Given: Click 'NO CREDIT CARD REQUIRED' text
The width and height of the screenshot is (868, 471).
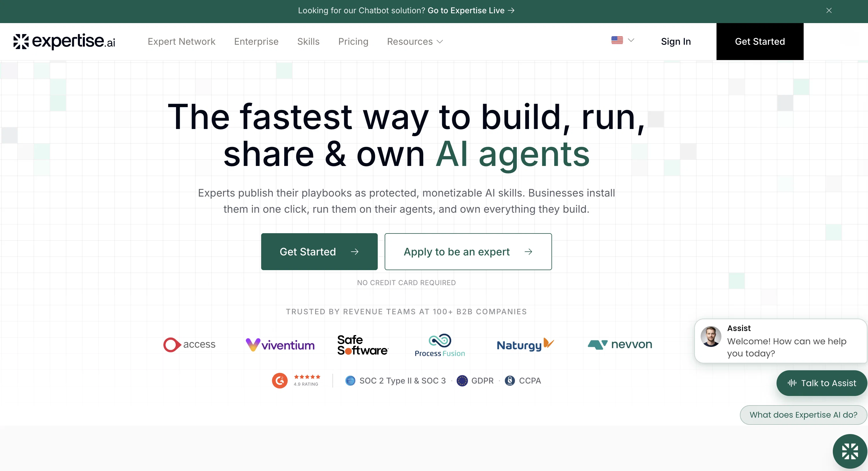Looking at the screenshot, I should [x=406, y=283].
